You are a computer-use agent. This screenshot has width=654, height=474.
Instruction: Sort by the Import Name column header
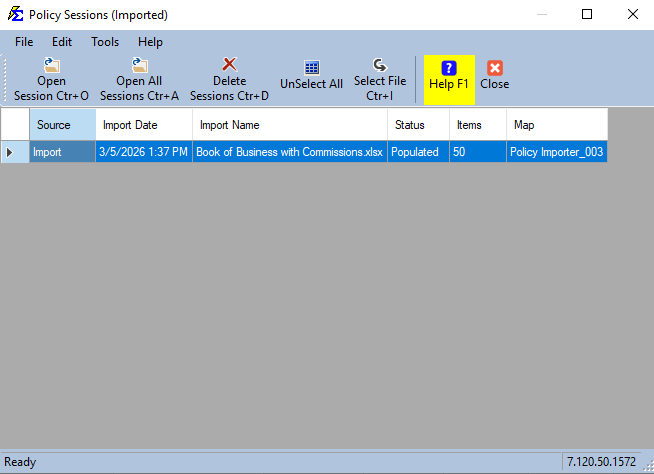point(290,125)
